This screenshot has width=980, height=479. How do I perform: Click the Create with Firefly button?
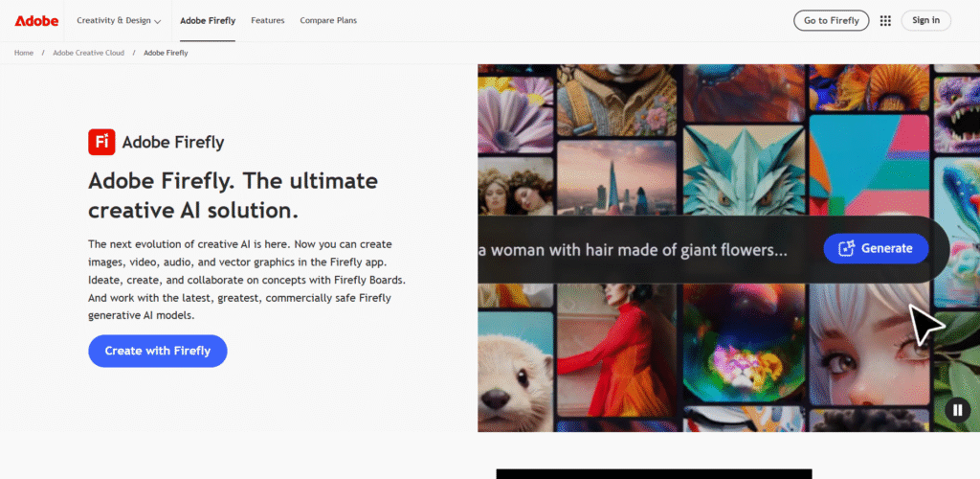tap(158, 351)
